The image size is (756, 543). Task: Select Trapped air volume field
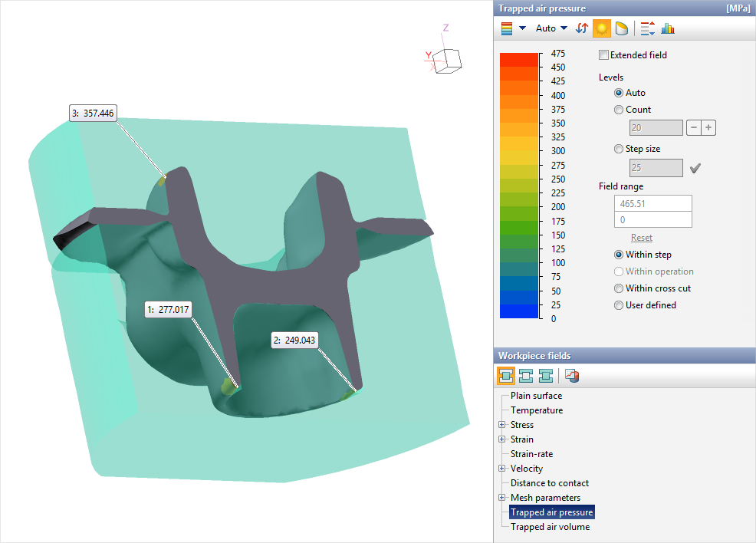point(550,527)
